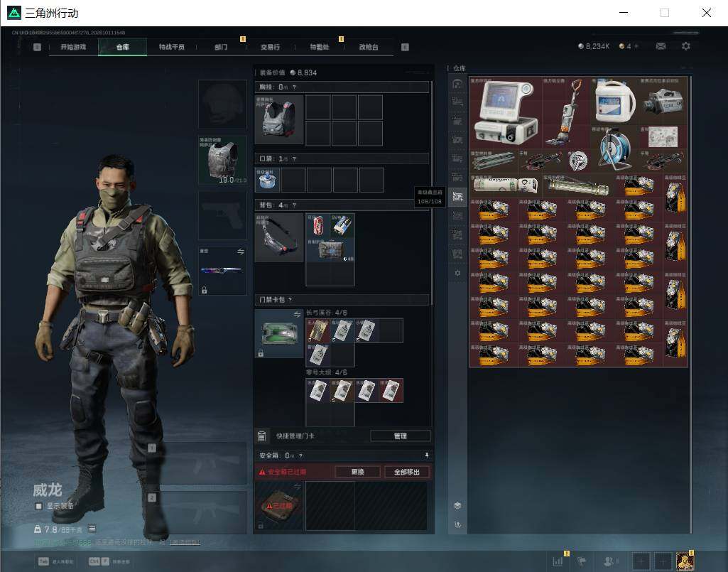Image resolution: width=728 pixels, height=572 pixels.
Task: Click the pin icon on 安全箱 header
Action: pyautogui.click(x=427, y=455)
